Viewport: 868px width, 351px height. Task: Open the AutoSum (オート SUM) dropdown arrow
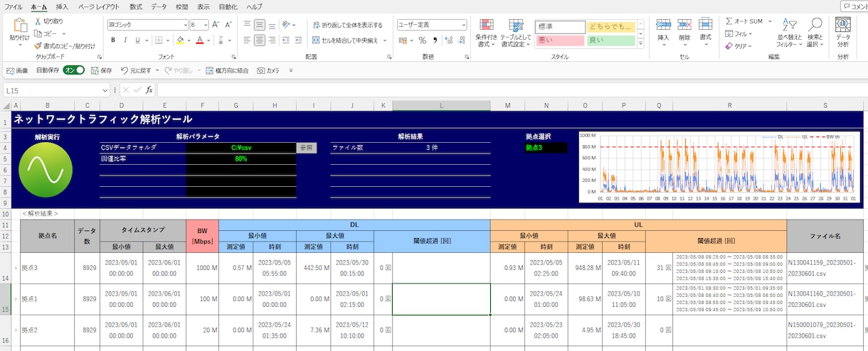click(769, 21)
